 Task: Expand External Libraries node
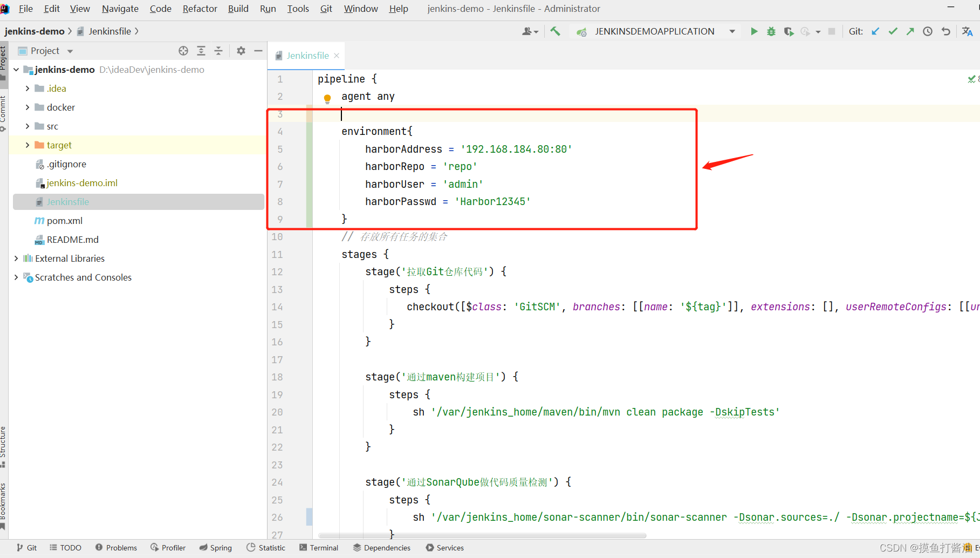pyautogui.click(x=16, y=258)
